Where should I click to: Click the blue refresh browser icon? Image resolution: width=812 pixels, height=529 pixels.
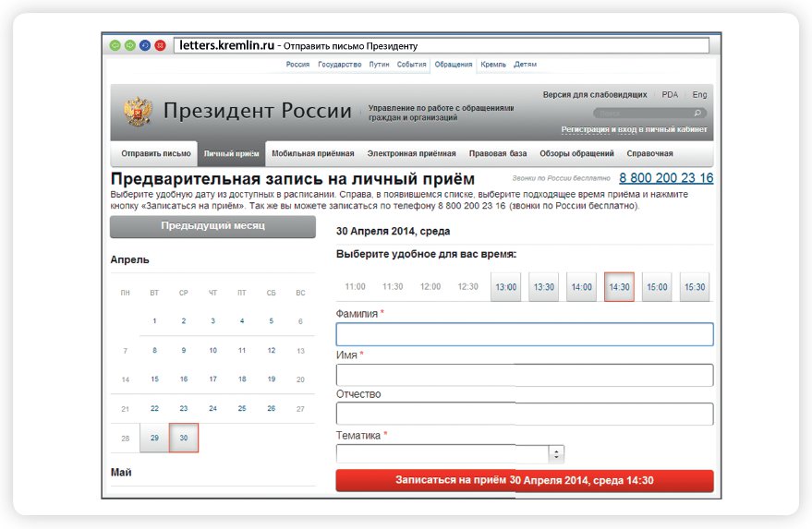(145, 45)
